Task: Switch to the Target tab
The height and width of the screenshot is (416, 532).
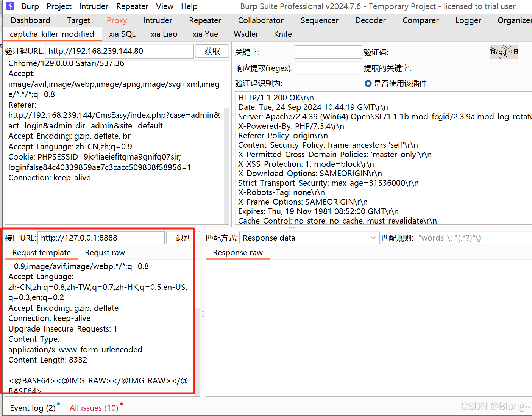Action: click(x=78, y=20)
